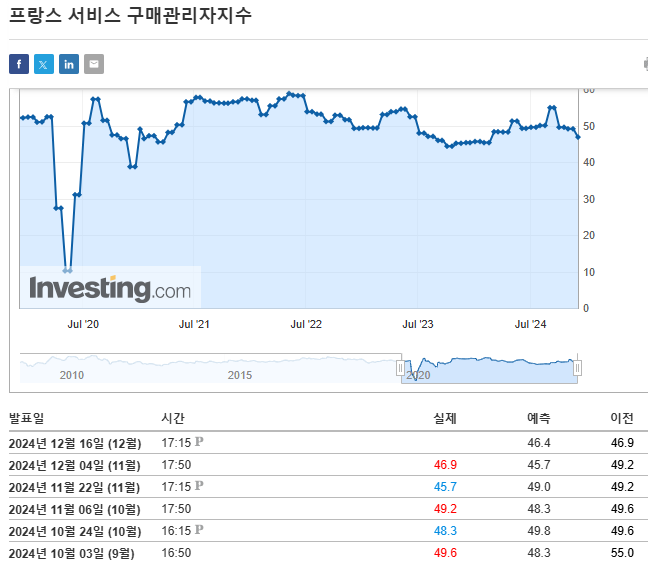648x573 pixels.
Task: Click 2010 area in the navigator timeline
Action: (x=71, y=374)
